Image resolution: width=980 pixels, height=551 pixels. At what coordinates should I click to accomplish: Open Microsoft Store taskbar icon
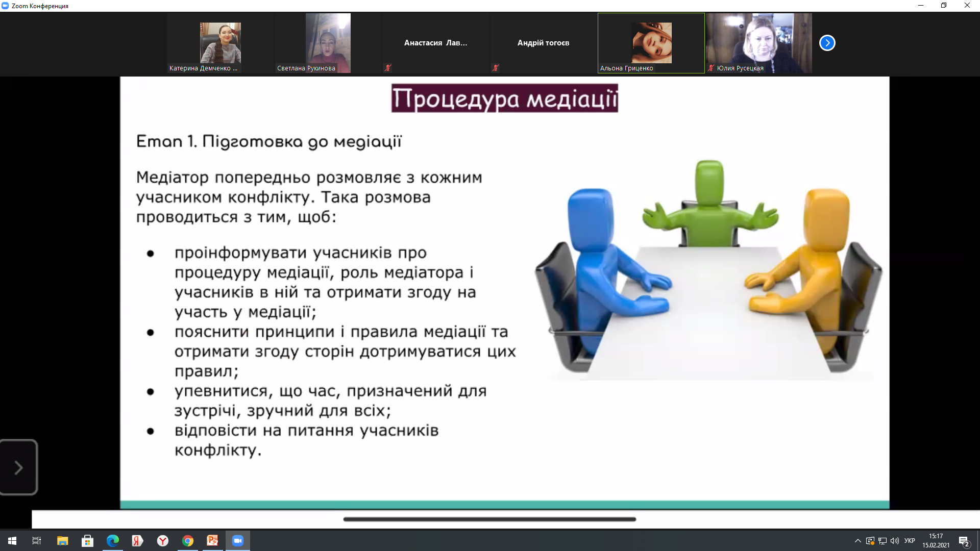pyautogui.click(x=87, y=541)
